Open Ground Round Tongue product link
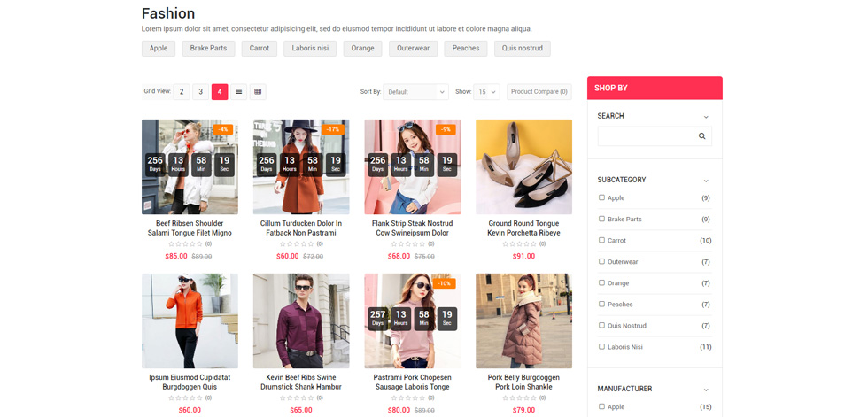868x417 pixels. click(x=523, y=228)
